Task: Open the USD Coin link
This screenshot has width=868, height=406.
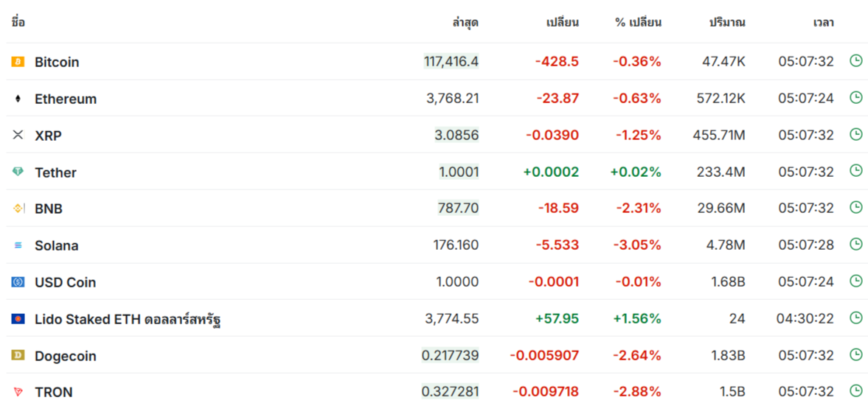Action: coord(66,282)
